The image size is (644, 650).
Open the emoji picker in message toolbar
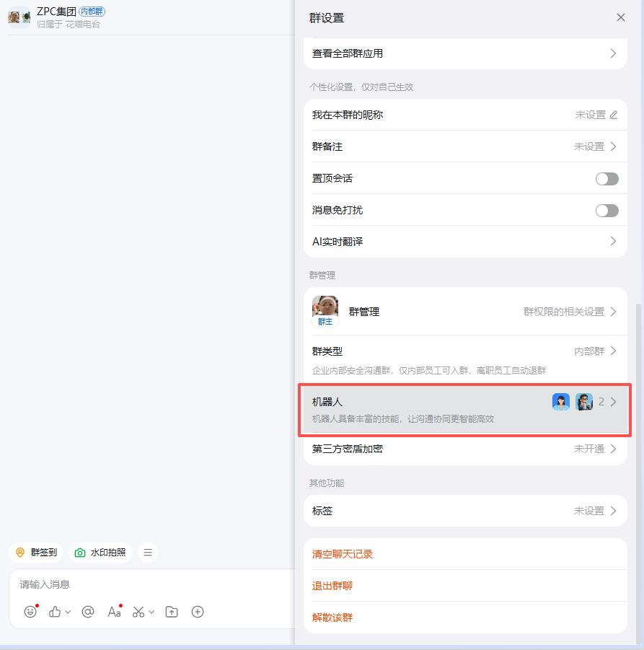click(30, 612)
